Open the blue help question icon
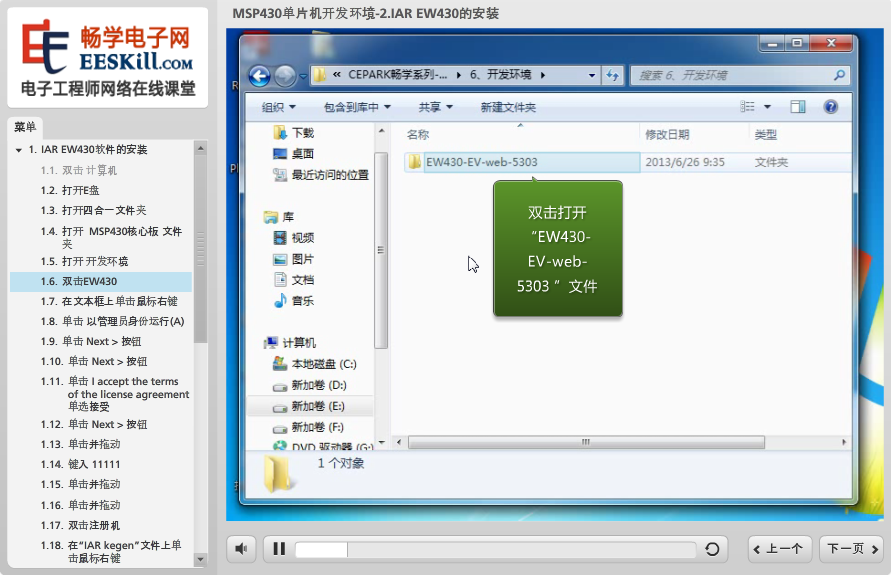 [830, 106]
